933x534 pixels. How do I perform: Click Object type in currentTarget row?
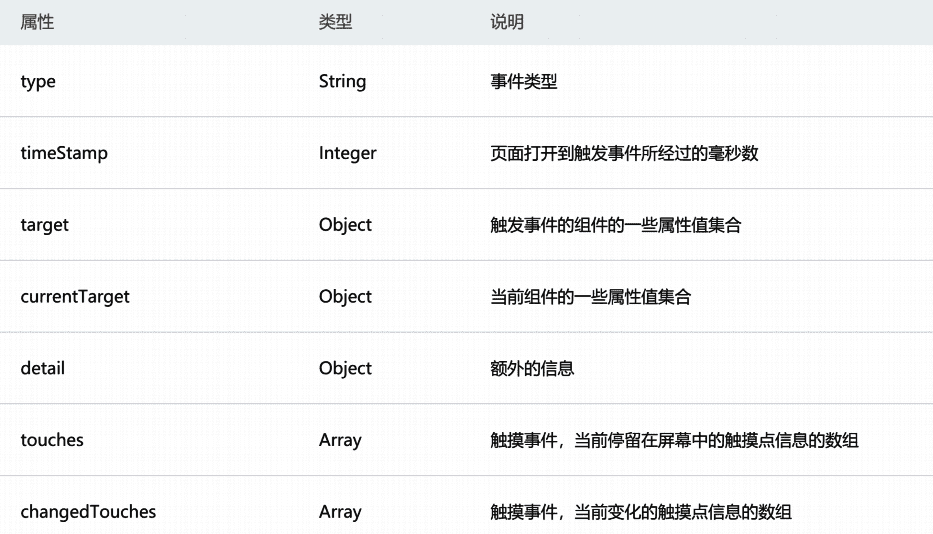click(x=345, y=296)
